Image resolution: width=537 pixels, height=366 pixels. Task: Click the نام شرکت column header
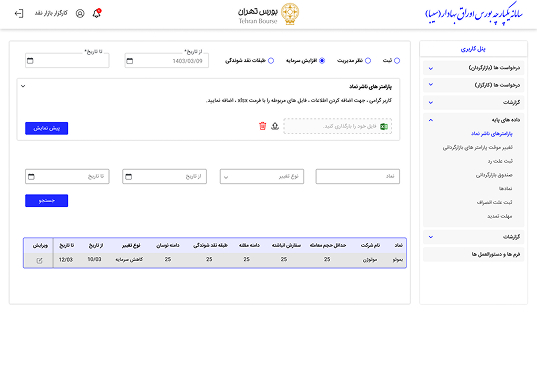(x=370, y=245)
